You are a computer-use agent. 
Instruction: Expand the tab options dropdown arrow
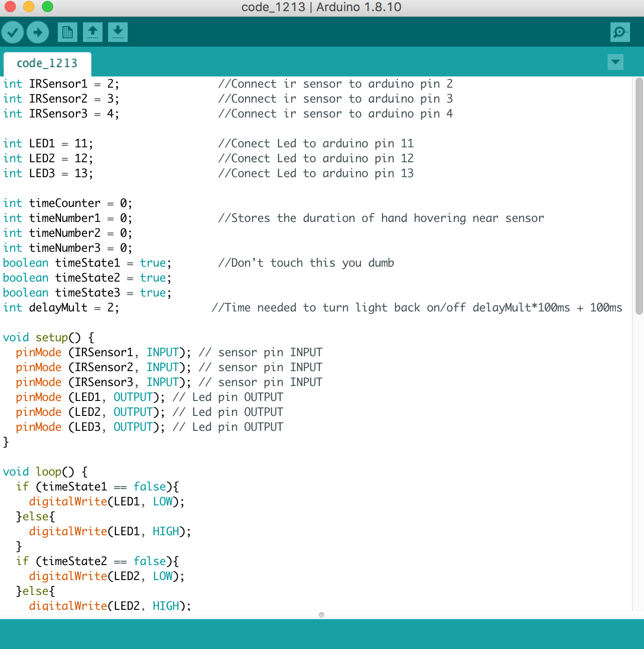click(x=616, y=62)
